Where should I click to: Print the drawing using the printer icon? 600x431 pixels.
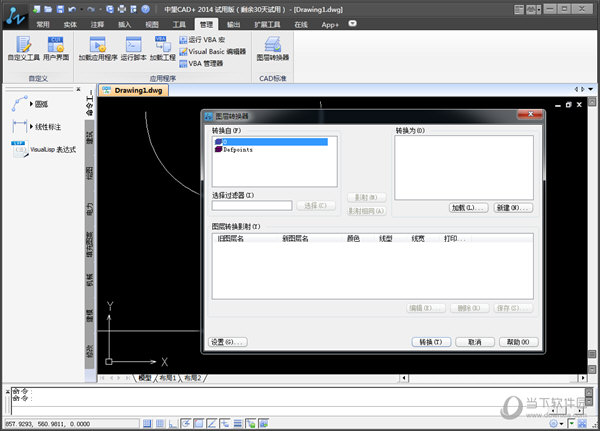(122, 9)
